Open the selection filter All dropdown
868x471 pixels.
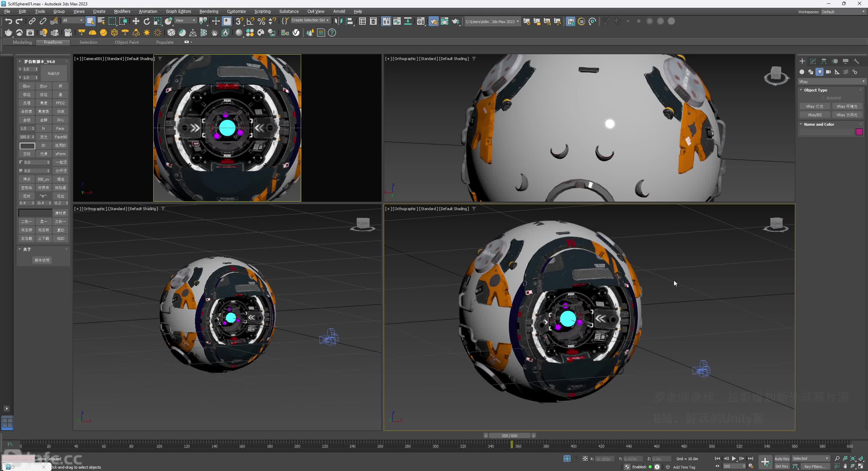[73, 20]
